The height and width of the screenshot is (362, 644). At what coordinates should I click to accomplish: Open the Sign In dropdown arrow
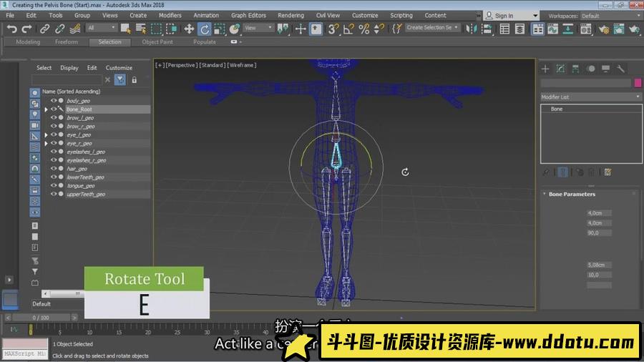point(535,16)
